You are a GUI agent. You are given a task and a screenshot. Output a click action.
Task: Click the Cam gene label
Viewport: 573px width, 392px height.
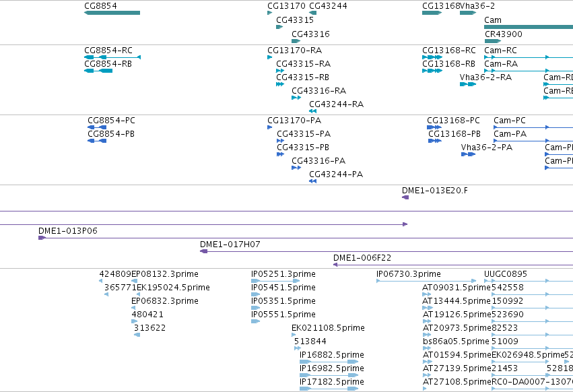pyautogui.click(x=493, y=20)
